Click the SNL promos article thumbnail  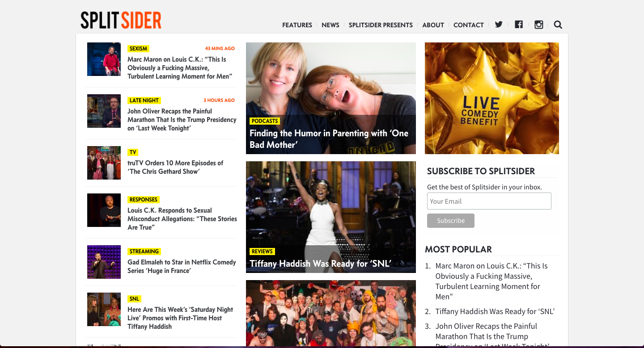tap(104, 309)
